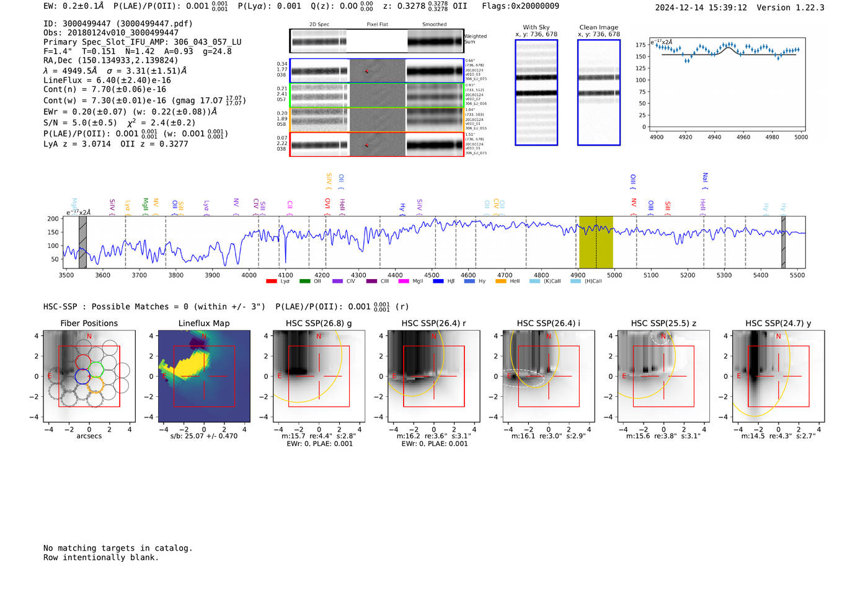Viewport: 868px width, 591px height.
Task: Click the Obs: 20180124v010_3000499447 line
Action: [111, 33]
